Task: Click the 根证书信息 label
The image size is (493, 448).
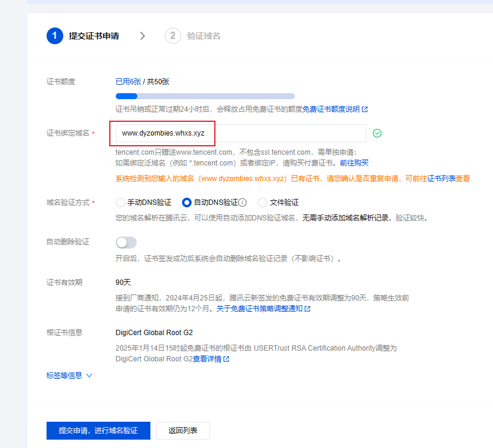Action: tap(64, 333)
